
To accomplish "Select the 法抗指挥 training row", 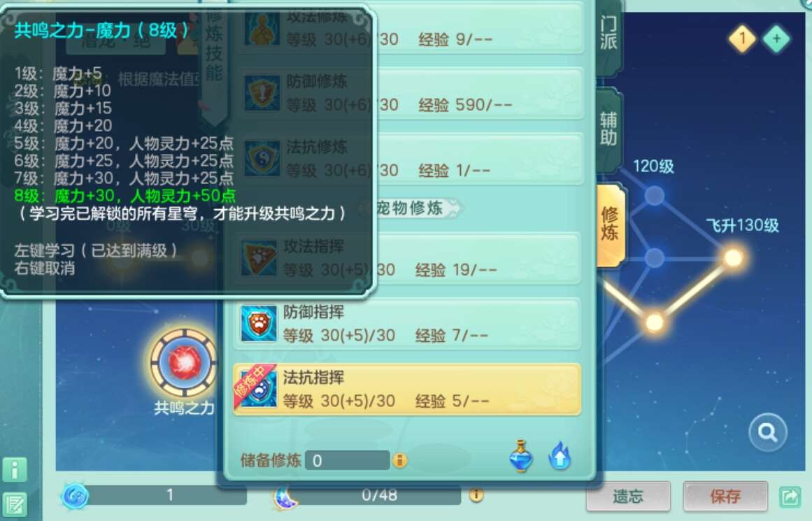I will 406,390.
